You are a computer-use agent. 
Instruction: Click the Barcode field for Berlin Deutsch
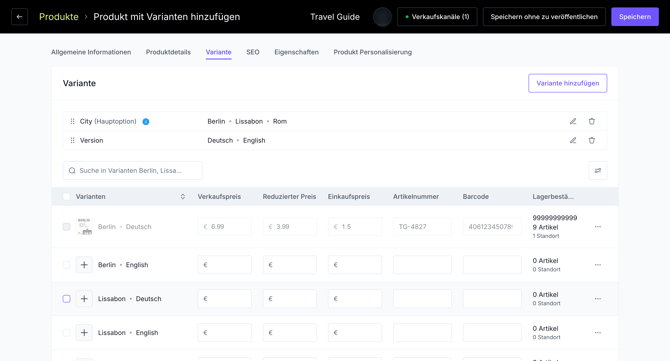(492, 226)
